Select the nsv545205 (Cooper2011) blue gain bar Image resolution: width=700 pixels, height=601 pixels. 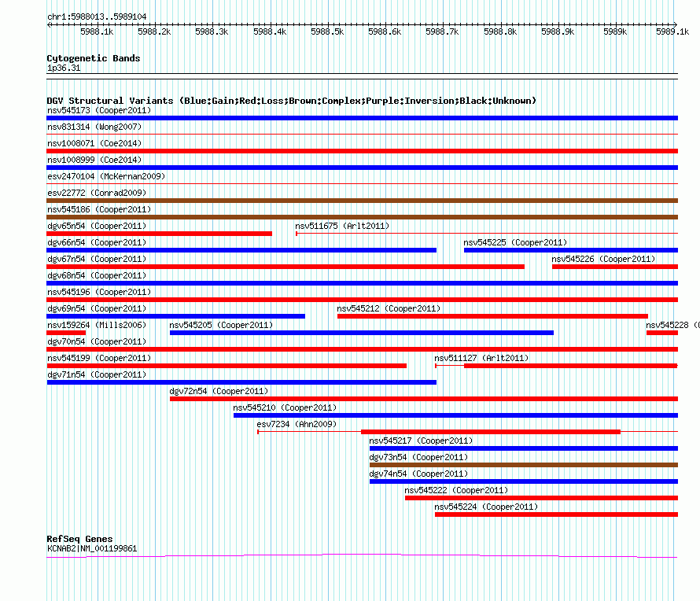pyautogui.click(x=362, y=333)
